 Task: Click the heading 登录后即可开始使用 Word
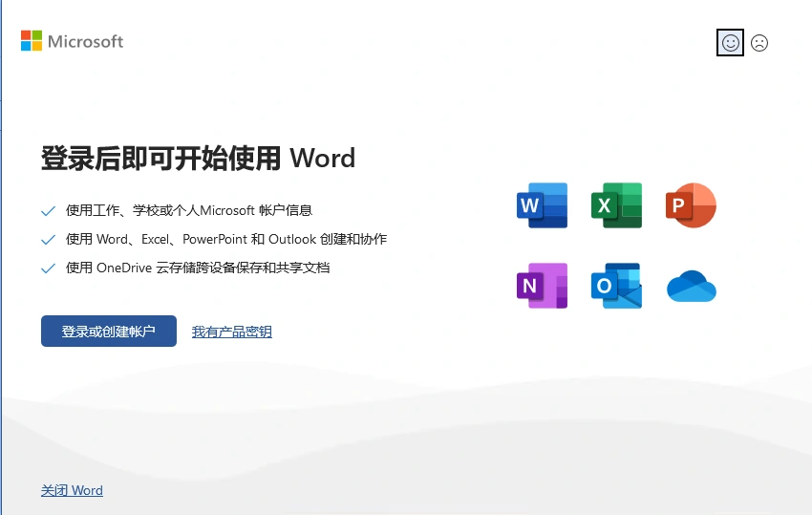(x=199, y=158)
